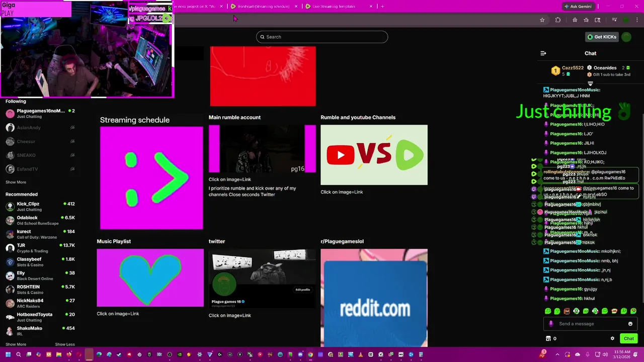
Task: Open the Cheesur followed channel
Action: (40, 142)
